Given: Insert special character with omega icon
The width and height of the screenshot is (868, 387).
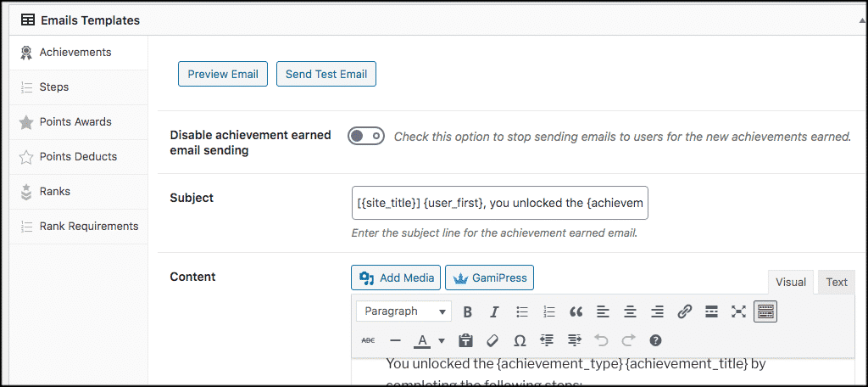Looking at the screenshot, I should (x=520, y=340).
